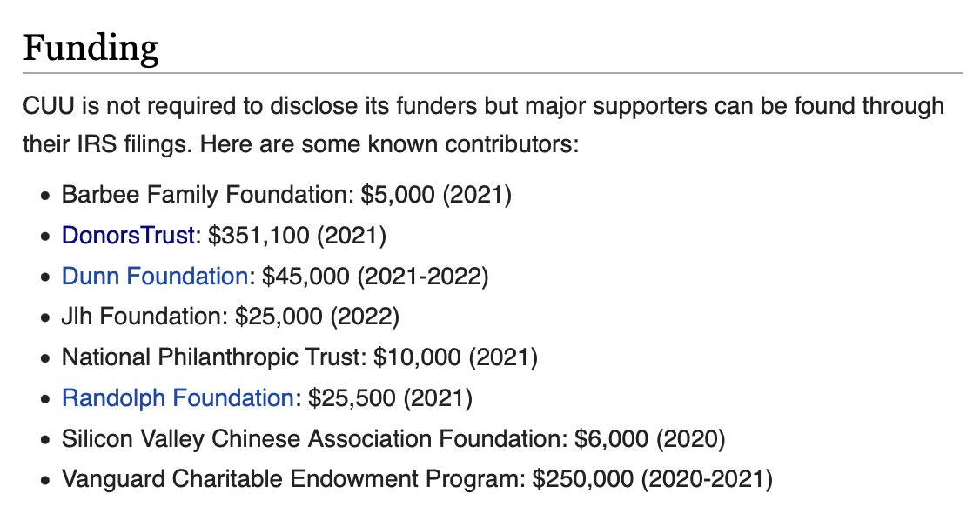Click the Barbee Family Foundation name

207,194
